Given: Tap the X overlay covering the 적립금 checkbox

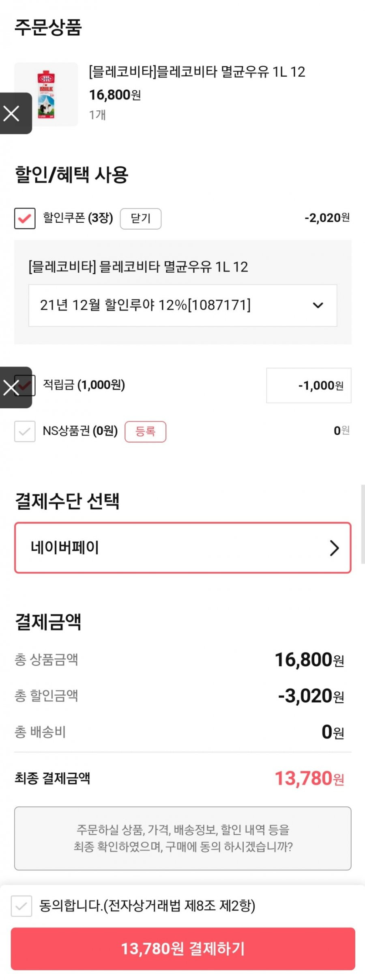Looking at the screenshot, I should (15, 388).
